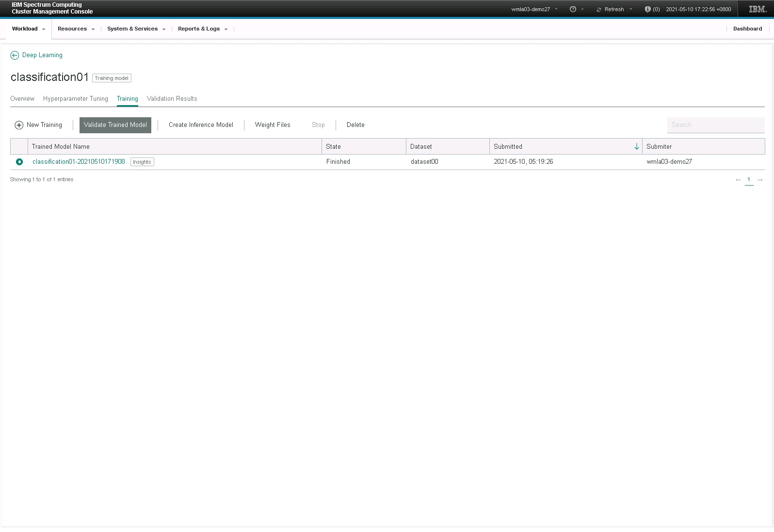This screenshot has width=774, height=532.
Task: Click the back arrow icon beside Deep Learning
Action: (15, 55)
